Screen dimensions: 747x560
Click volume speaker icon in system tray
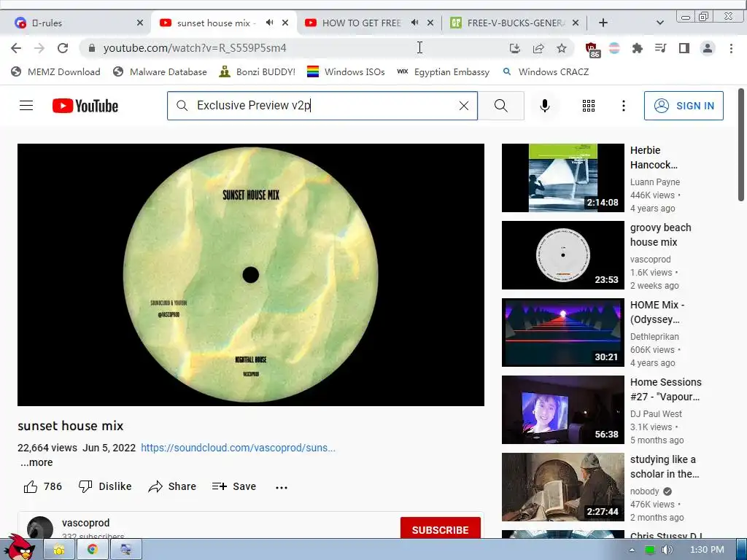(667, 550)
